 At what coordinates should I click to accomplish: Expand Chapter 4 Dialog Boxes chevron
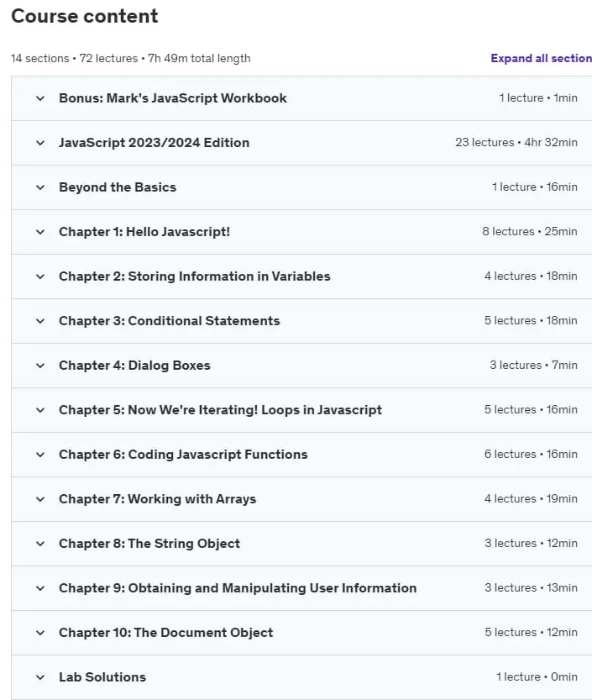(x=40, y=366)
